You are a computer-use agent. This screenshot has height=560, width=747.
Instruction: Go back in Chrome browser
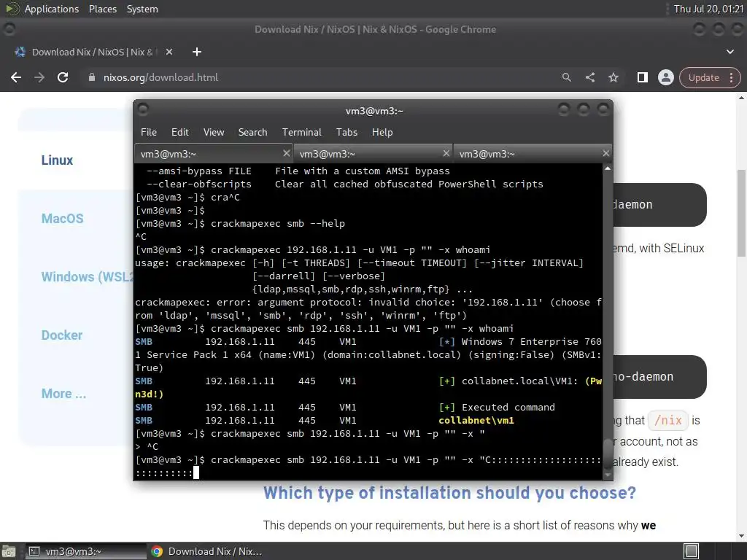16,77
